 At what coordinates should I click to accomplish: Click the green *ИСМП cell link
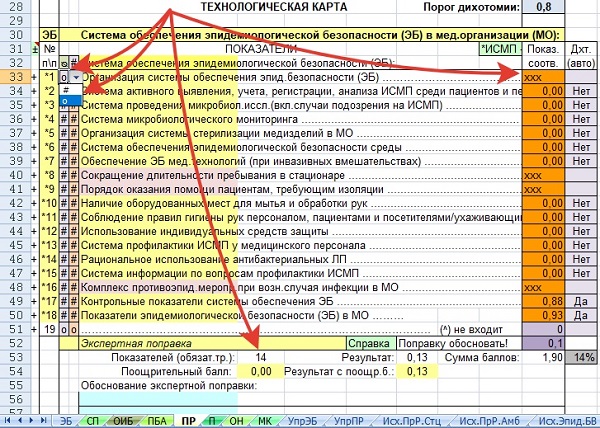point(500,49)
